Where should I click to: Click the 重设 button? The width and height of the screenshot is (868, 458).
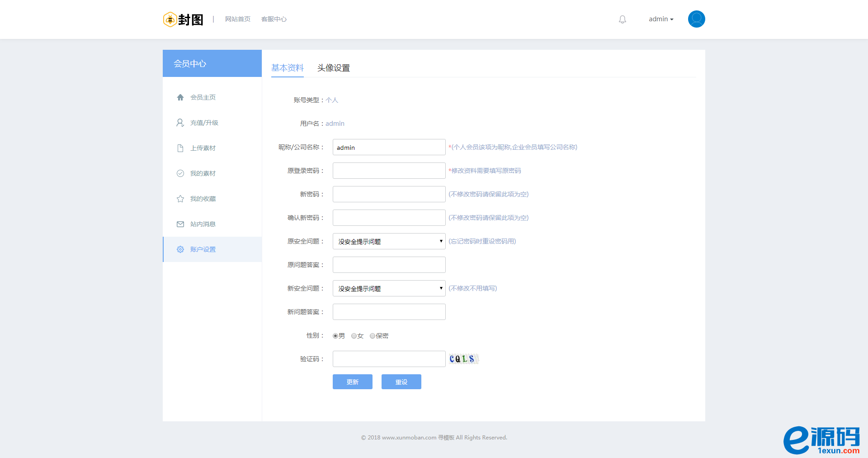401,382
